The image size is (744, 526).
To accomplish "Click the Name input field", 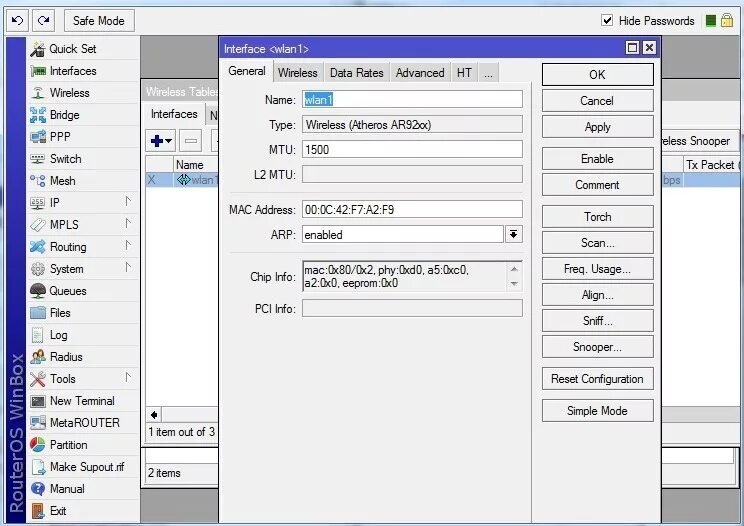I will tap(412, 100).
